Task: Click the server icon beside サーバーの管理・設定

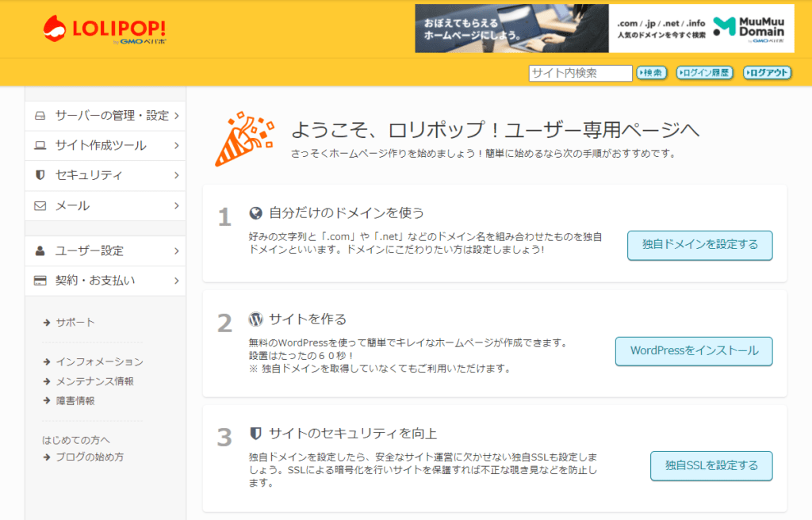Action: click(40, 116)
